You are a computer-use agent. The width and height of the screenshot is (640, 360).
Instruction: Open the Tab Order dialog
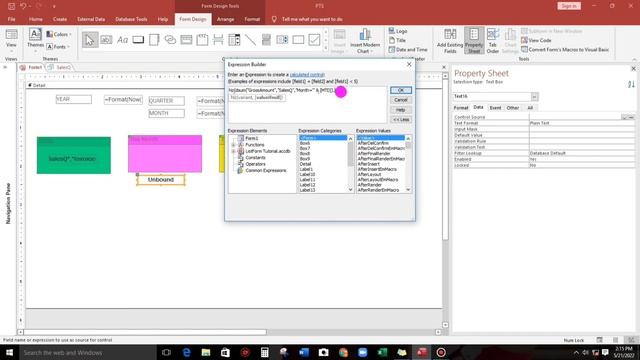coord(493,41)
